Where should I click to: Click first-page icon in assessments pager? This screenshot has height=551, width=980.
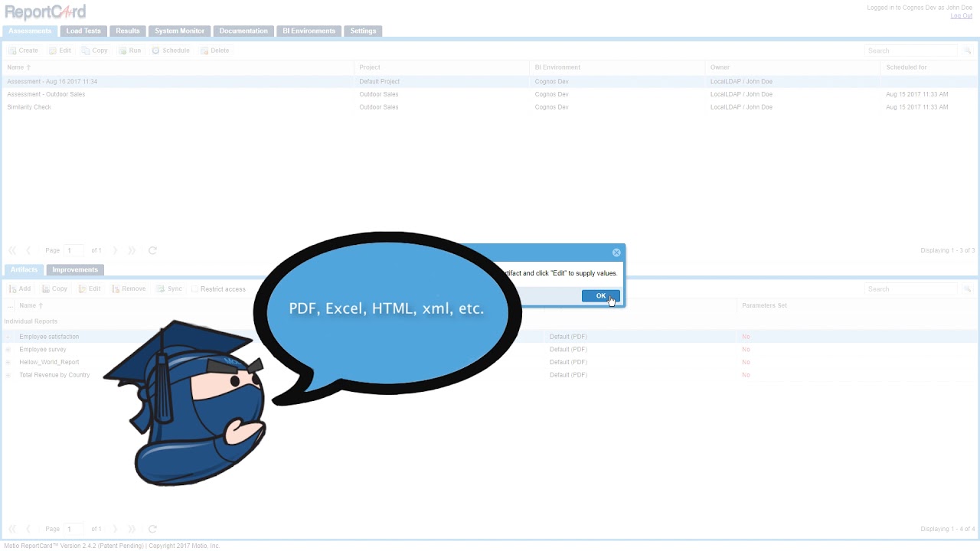[12, 250]
